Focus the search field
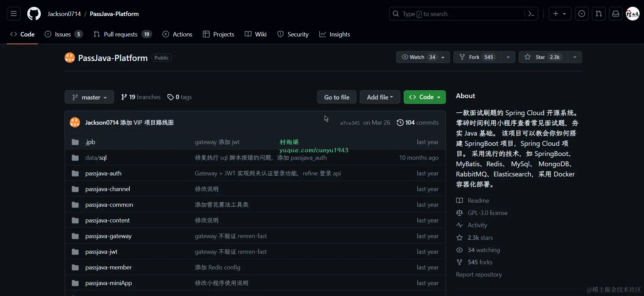The image size is (644, 296). point(457,14)
